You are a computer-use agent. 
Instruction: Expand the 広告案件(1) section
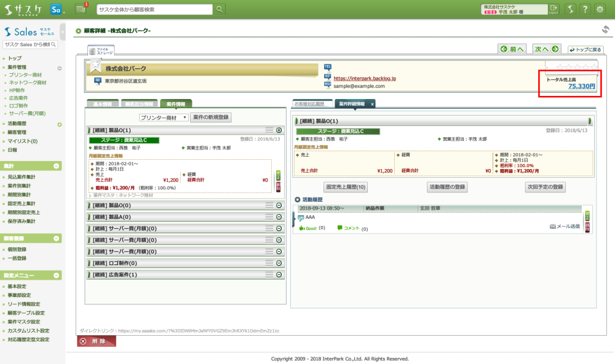click(x=279, y=274)
